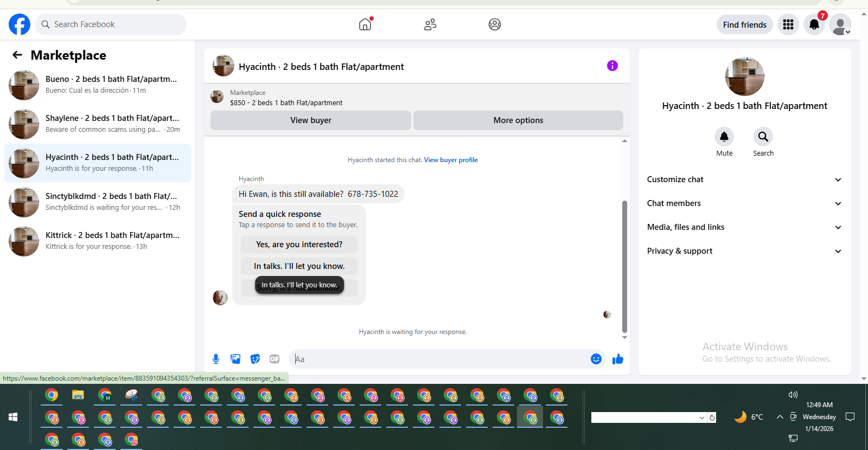Click Hyacinth's small avatar beside the message
Screen dimensions: 868x450
[x=220, y=298]
